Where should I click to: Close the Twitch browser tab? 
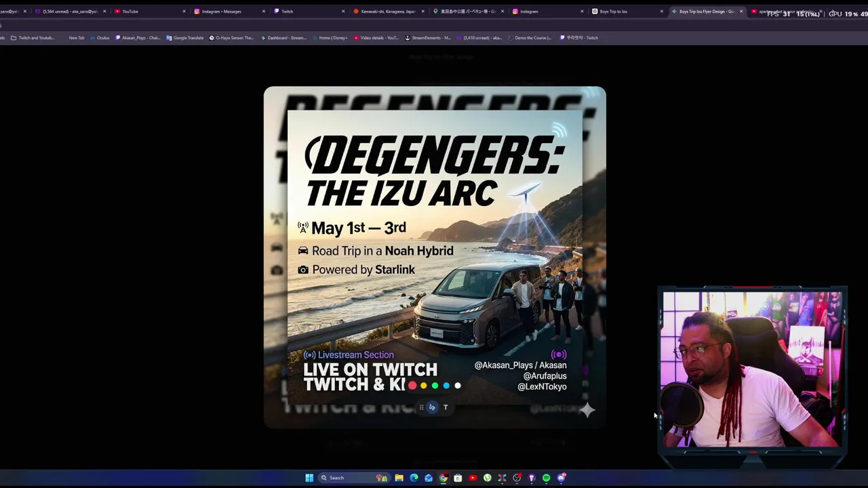[344, 12]
